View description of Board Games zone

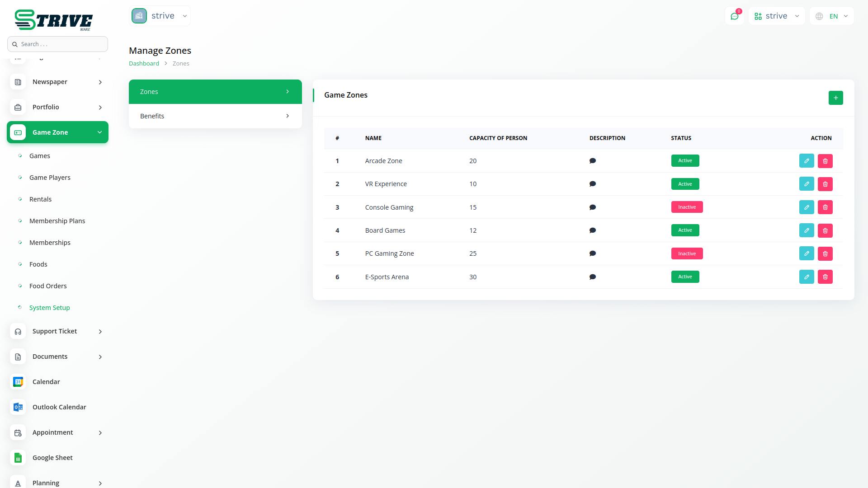click(593, 230)
